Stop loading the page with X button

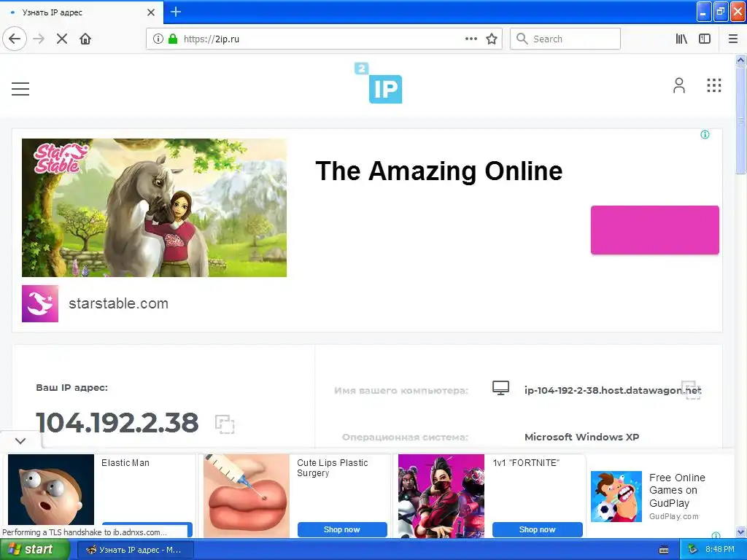[62, 39]
